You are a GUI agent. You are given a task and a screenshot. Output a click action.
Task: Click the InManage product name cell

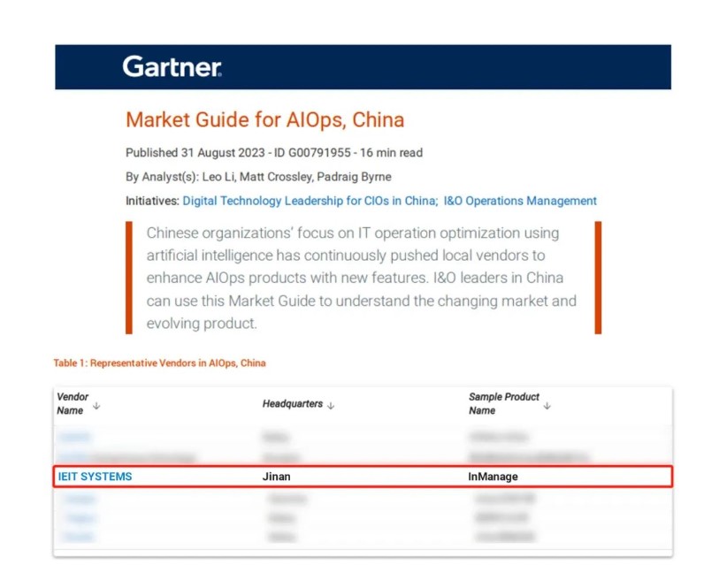(493, 477)
